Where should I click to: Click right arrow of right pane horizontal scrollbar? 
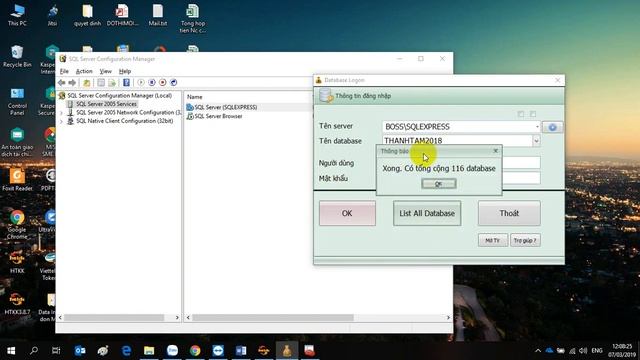pyautogui.click(x=448, y=318)
